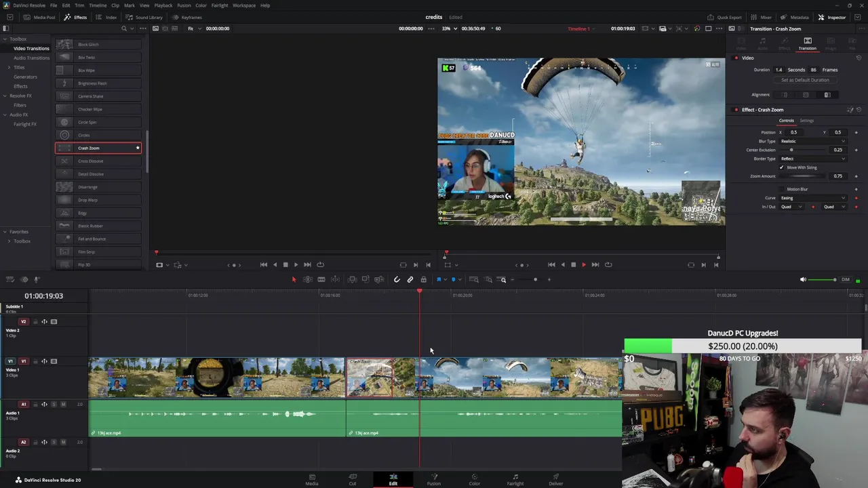Click the effects search magnifier icon
Image resolution: width=868 pixels, height=488 pixels.
(123, 28)
